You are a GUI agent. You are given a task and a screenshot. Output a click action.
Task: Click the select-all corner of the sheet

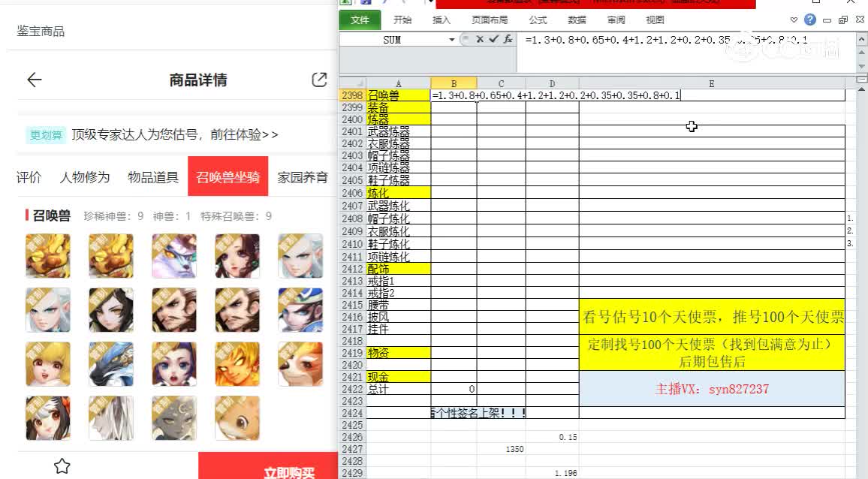[x=352, y=83]
